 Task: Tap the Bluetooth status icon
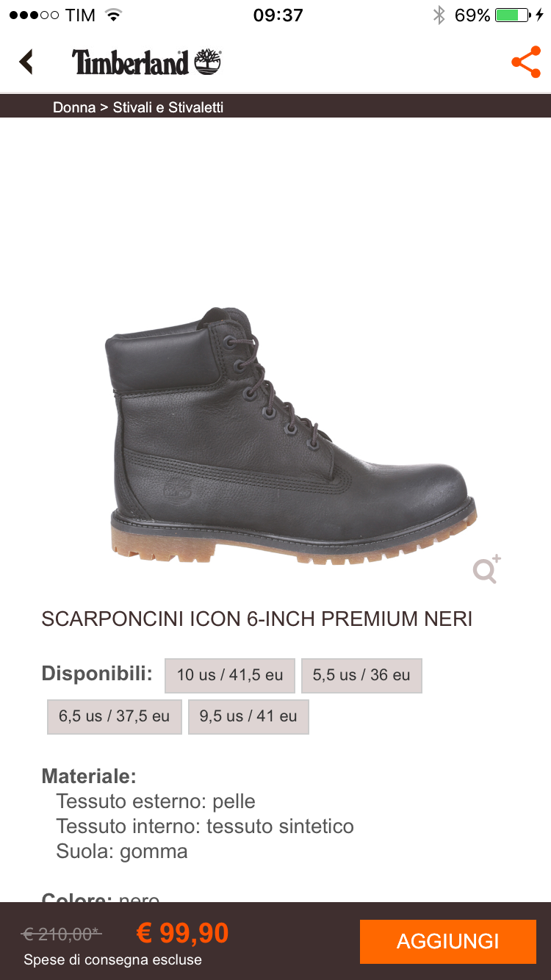[439, 15]
